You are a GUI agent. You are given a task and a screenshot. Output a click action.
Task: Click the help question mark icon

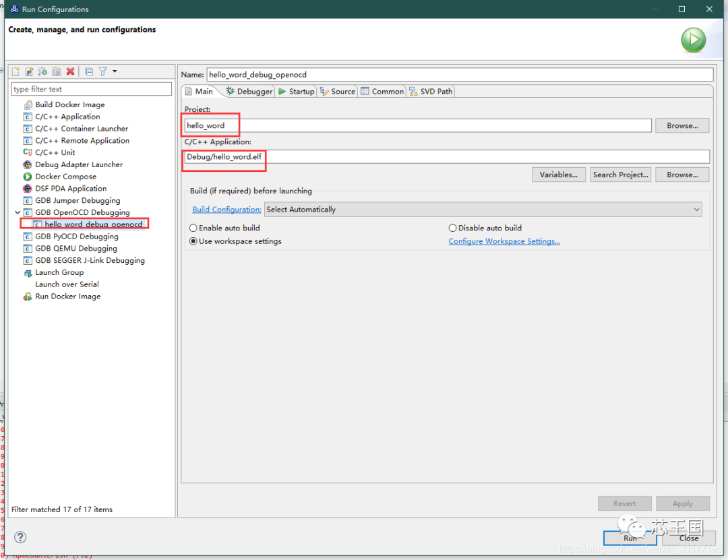pyautogui.click(x=21, y=537)
